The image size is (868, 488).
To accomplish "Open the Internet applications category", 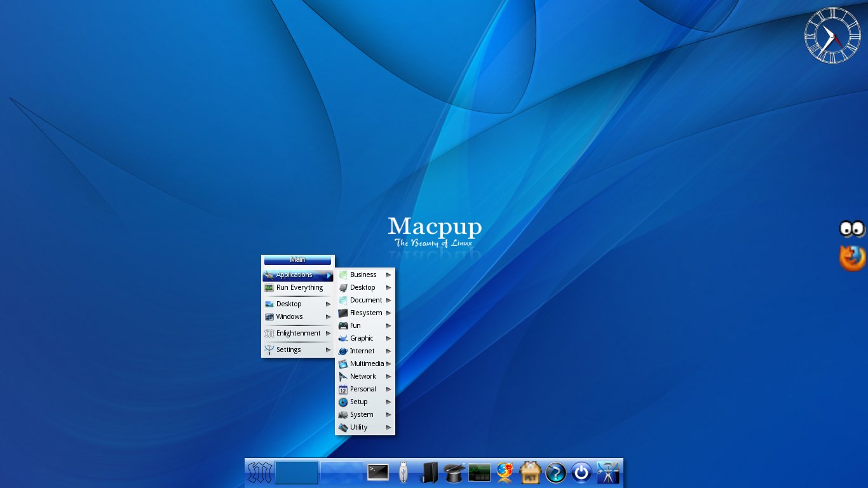I will (365, 351).
